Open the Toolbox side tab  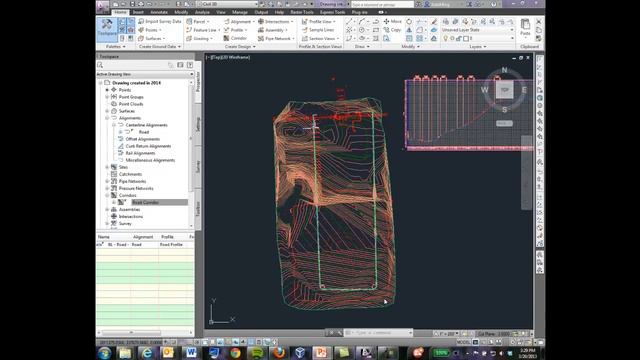(198, 209)
